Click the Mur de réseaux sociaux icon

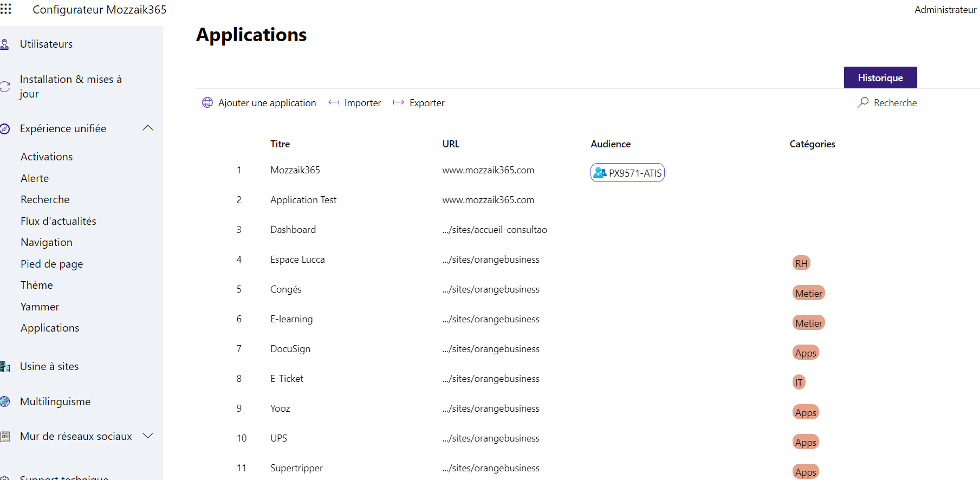click(x=5, y=436)
